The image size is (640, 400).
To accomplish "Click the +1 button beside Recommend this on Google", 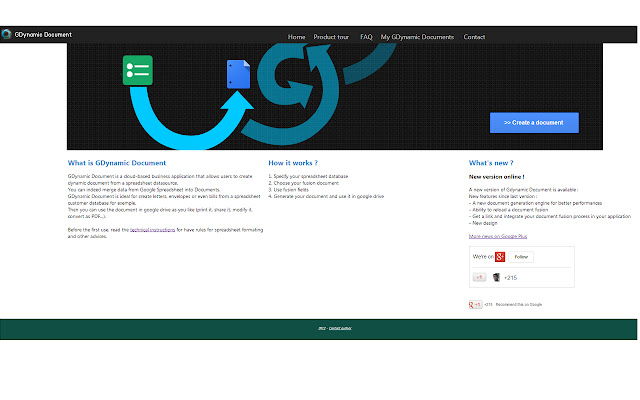I will click(x=476, y=304).
